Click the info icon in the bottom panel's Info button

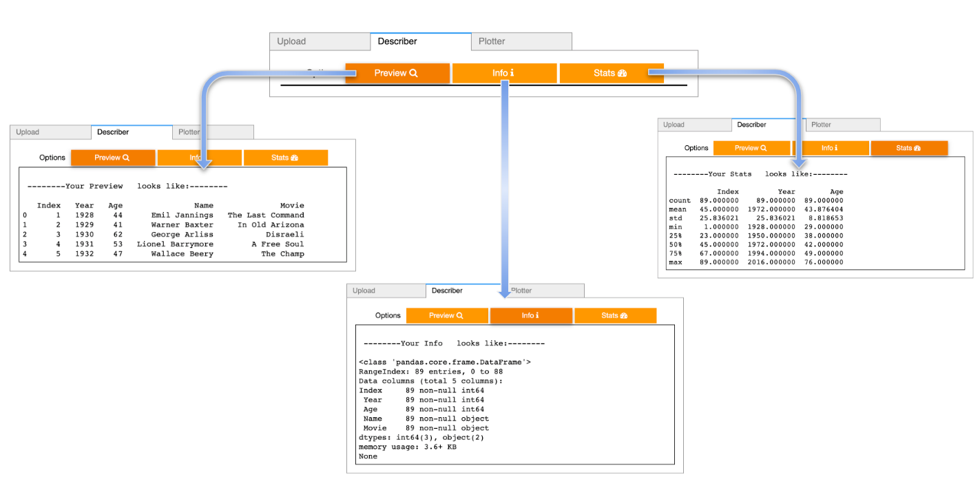537,315
